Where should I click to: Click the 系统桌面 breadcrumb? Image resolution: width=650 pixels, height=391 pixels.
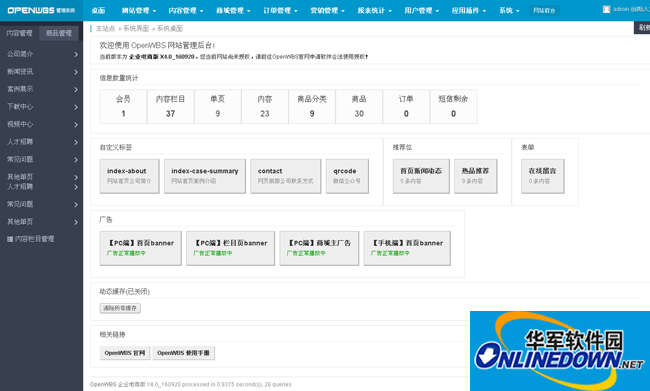coord(170,29)
